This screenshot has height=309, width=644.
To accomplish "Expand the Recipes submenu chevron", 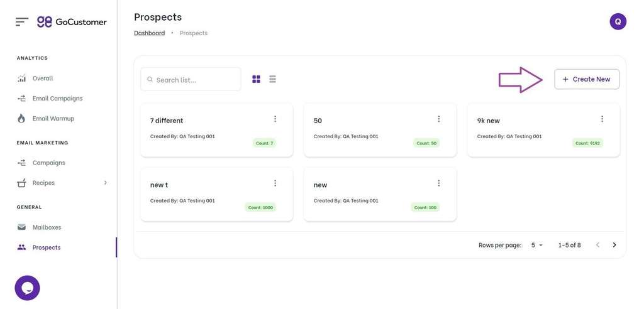I will pos(106,183).
